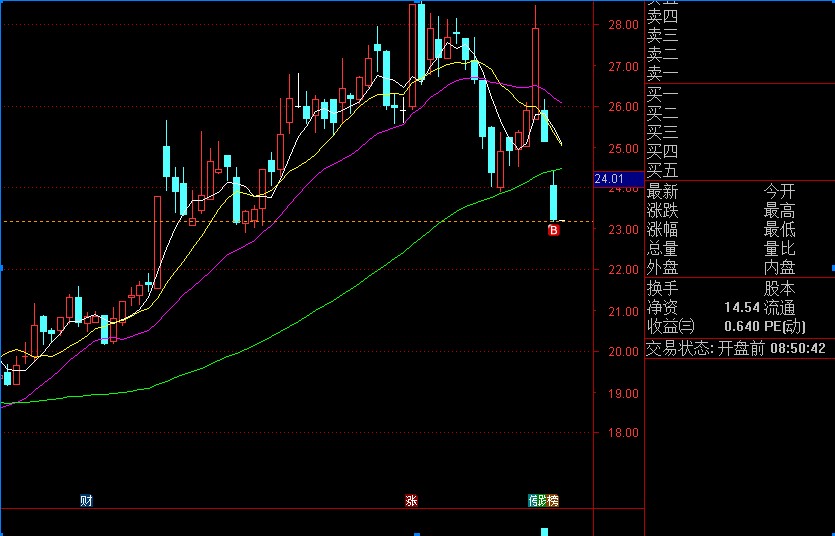Open the 财 financial report marker
This screenshot has height=536, width=835.
pos(86,500)
